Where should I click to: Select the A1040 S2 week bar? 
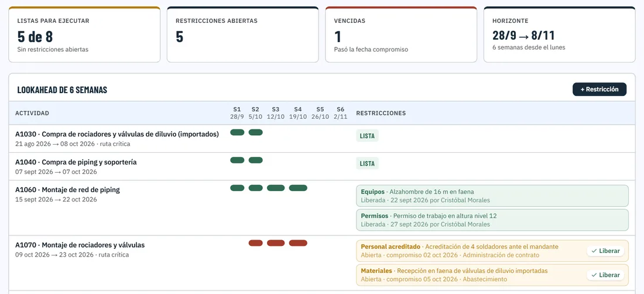(x=255, y=160)
